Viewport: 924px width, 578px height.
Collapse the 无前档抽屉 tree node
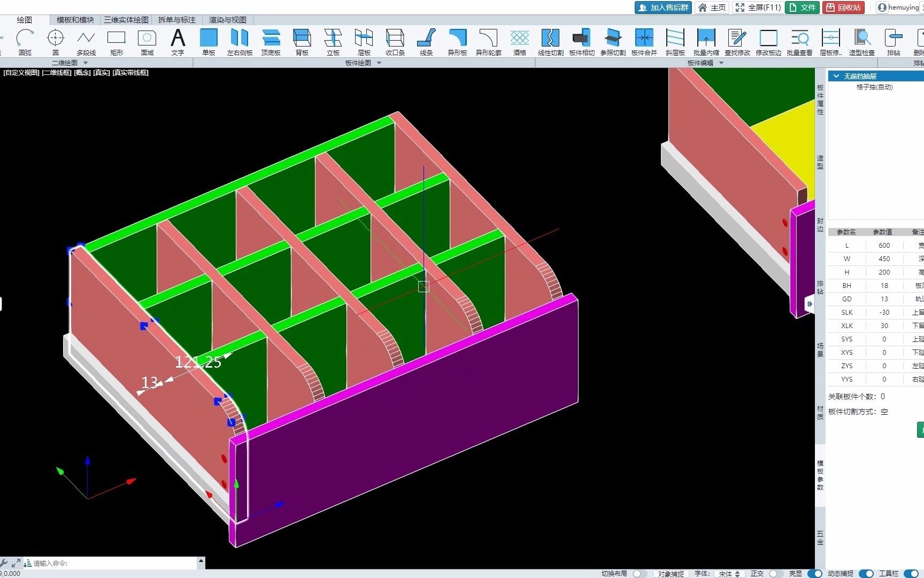coord(836,76)
